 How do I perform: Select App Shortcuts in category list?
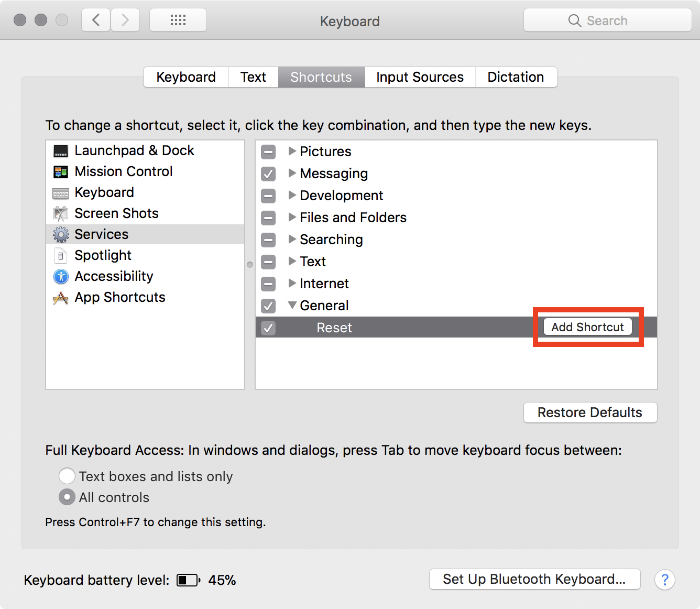point(145,298)
